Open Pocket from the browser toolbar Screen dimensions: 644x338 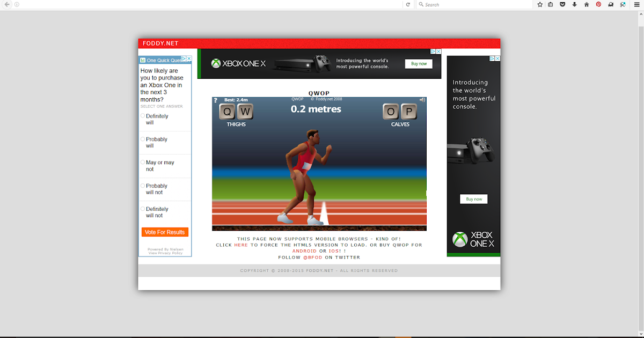tap(562, 4)
